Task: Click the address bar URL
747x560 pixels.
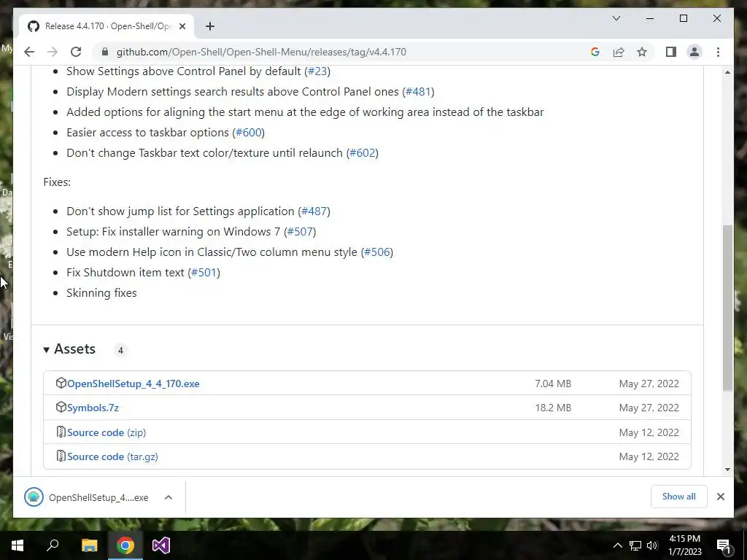Action: (x=261, y=52)
